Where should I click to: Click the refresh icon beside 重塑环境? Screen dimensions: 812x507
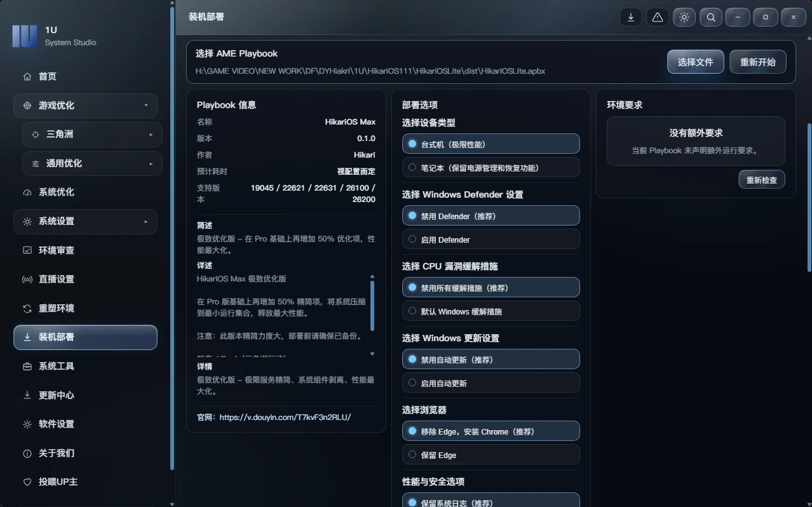[x=27, y=309]
